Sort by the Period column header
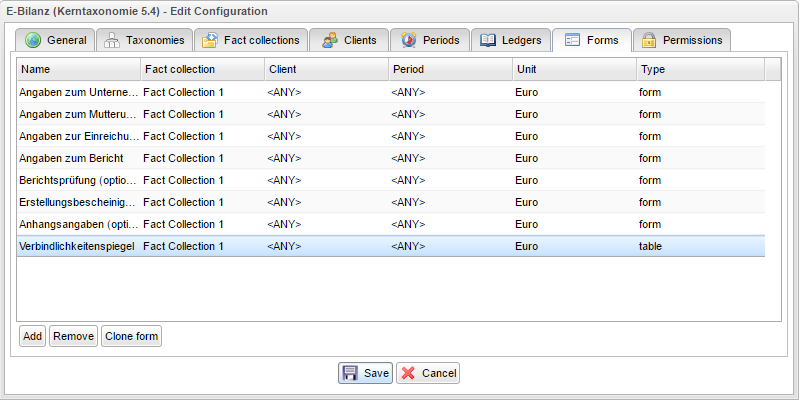800x402 pixels. (x=451, y=69)
